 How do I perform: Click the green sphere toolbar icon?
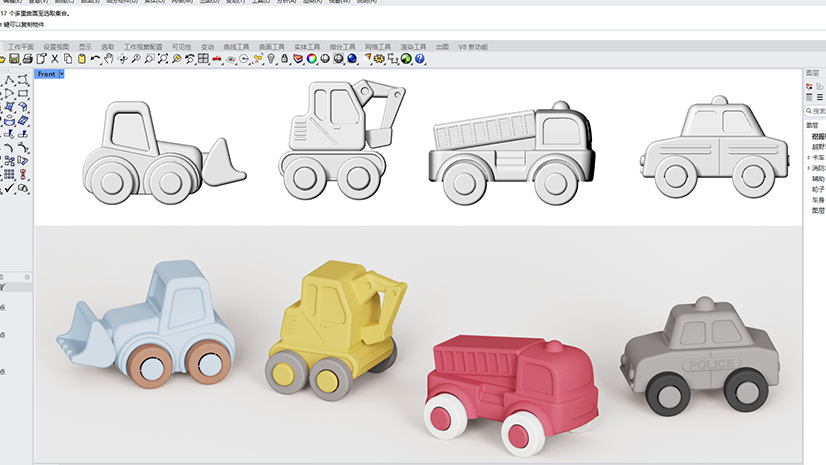406,59
